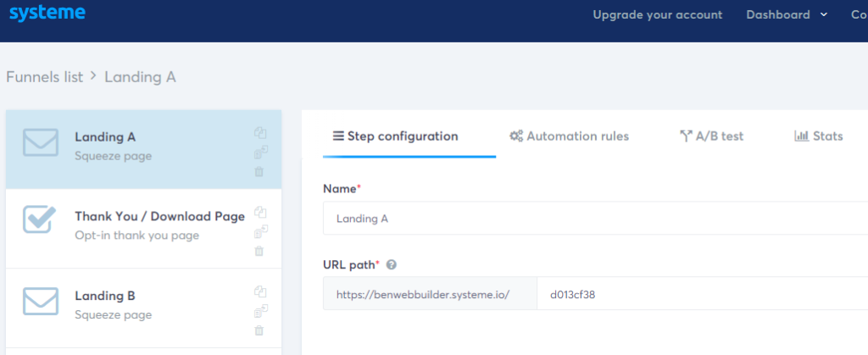Image resolution: width=868 pixels, height=355 pixels.
Task: Open the Automation rules tab
Action: [x=569, y=136]
